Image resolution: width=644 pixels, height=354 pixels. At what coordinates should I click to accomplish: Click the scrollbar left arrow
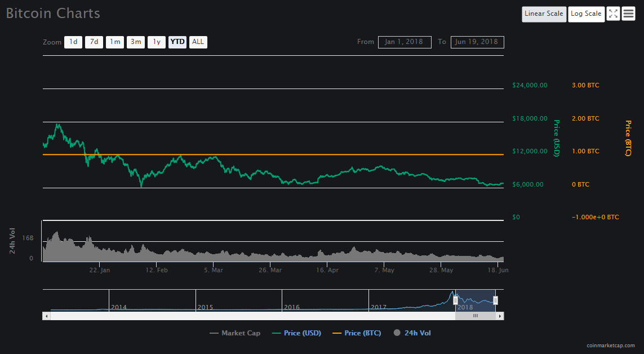tap(46, 316)
